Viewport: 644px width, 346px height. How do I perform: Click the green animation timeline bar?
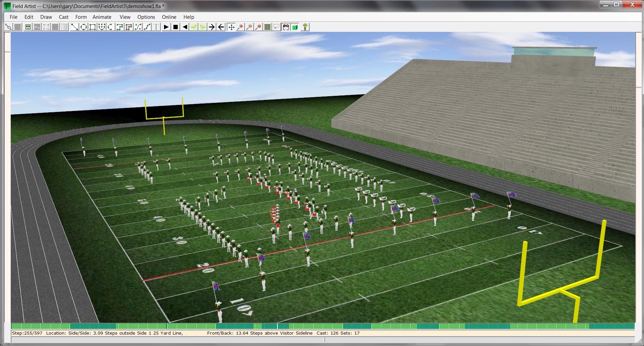[x=323, y=326]
